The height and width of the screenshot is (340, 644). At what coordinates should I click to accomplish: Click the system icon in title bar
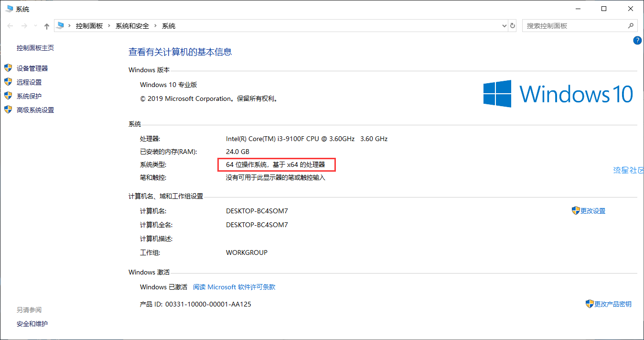coord(9,9)
